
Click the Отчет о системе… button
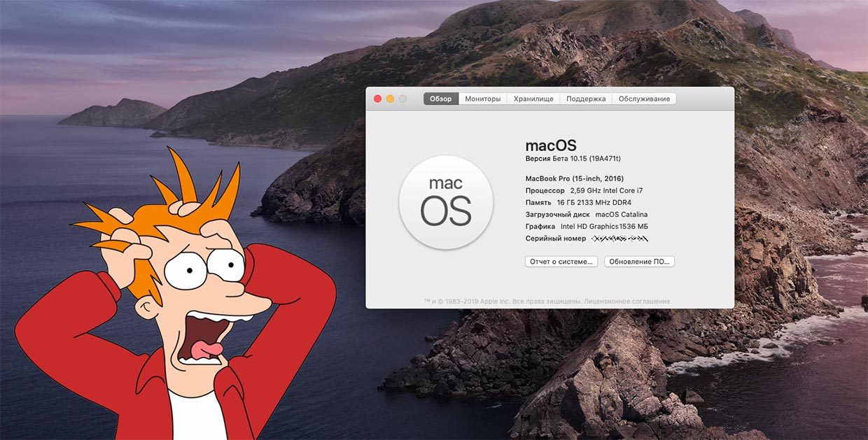tap(561, 262)
